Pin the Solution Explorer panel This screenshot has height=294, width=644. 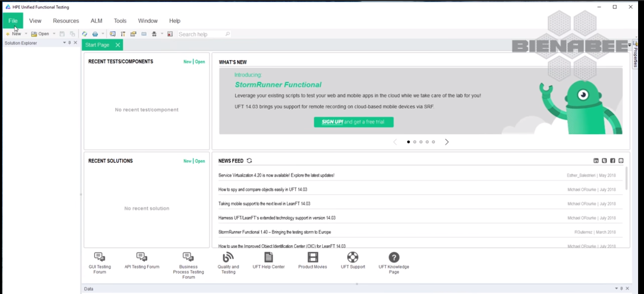click(x=69, y=43)
